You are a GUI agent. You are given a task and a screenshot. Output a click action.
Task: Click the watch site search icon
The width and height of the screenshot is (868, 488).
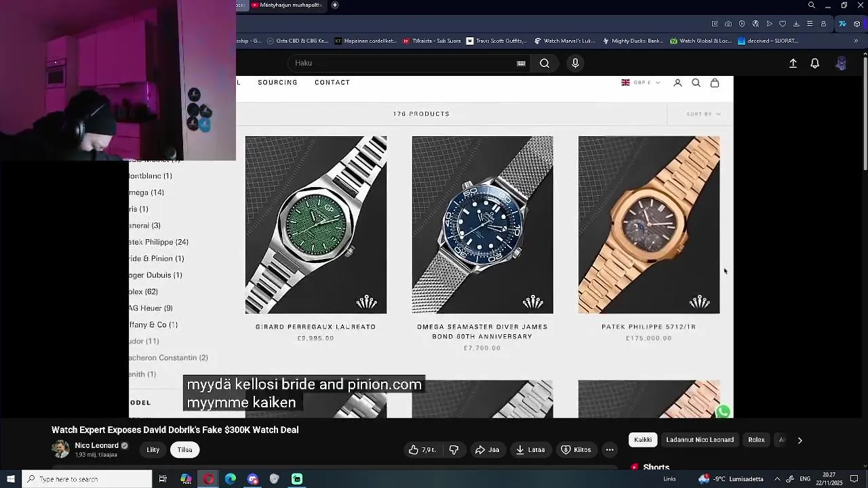coord(696,83)
